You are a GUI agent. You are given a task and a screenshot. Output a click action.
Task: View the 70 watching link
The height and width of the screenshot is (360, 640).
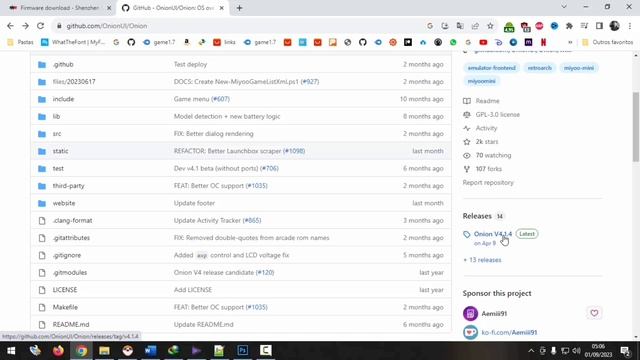(493, 155)
